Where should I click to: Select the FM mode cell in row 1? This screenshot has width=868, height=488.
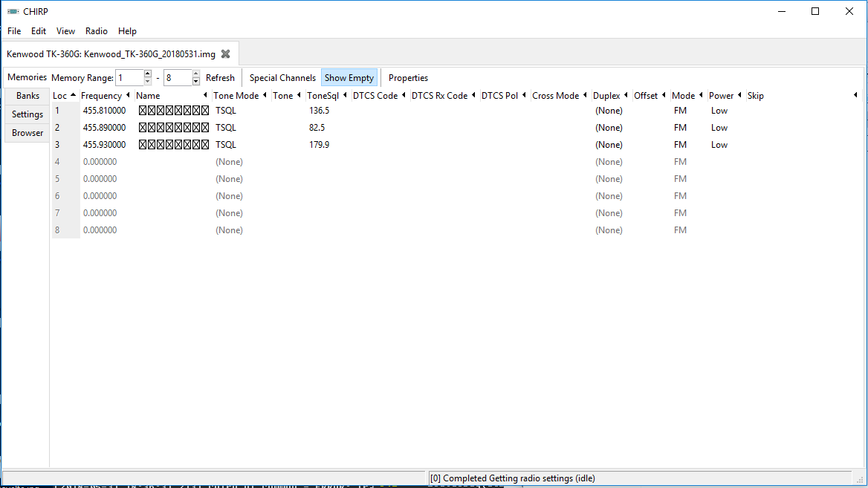tap(680, 111)
